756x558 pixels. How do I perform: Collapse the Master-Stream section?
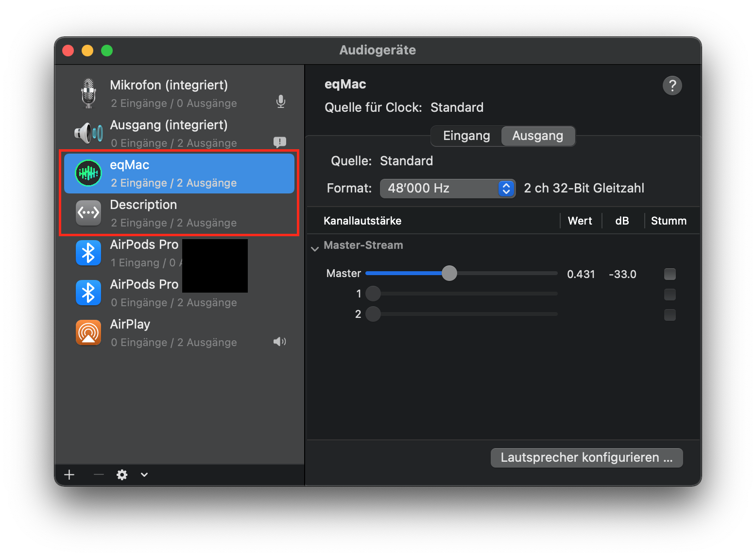click(x=315, y=249)
